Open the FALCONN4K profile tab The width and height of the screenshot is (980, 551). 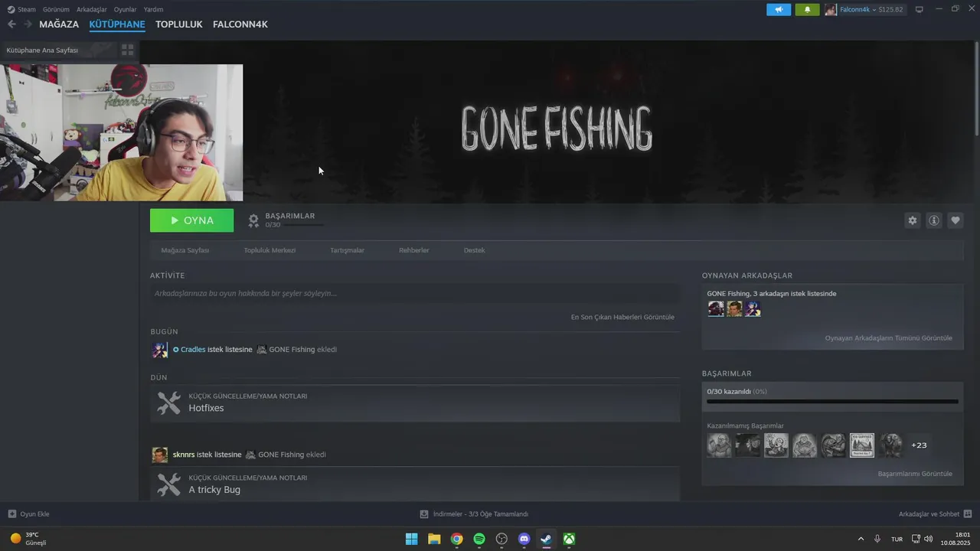point(240,24)
